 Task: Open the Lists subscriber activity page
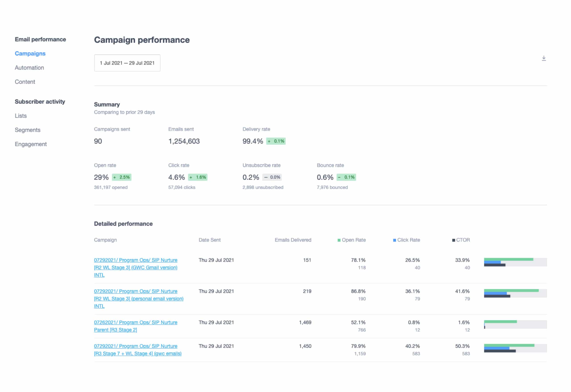(x=21, y=116)
